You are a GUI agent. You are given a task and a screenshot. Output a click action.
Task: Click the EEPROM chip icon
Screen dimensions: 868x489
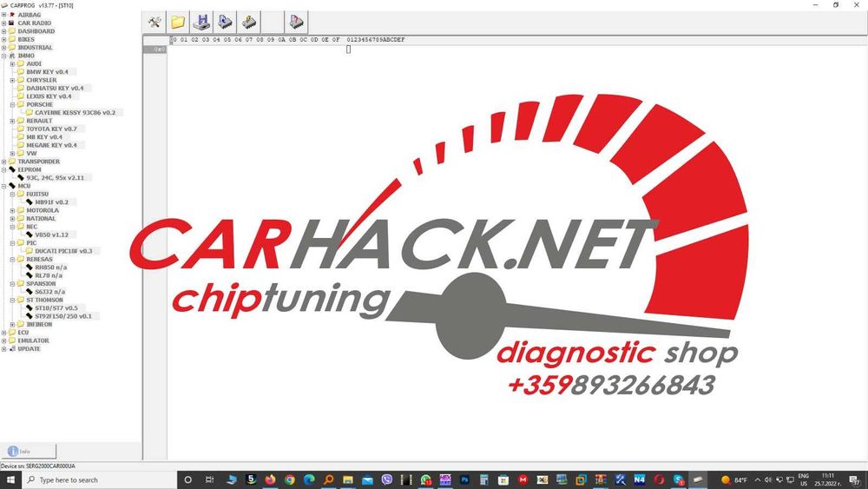(x=11, y=169)
